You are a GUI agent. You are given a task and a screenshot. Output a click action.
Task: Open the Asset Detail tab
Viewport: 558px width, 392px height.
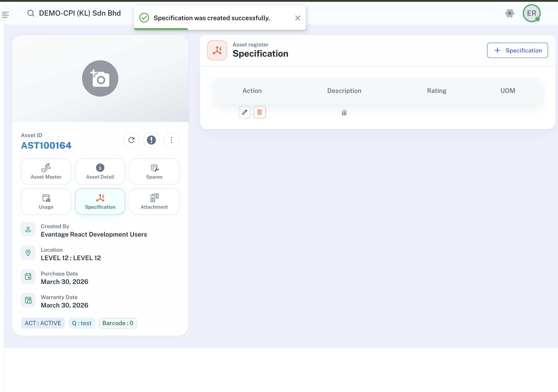tap(100, 171)
